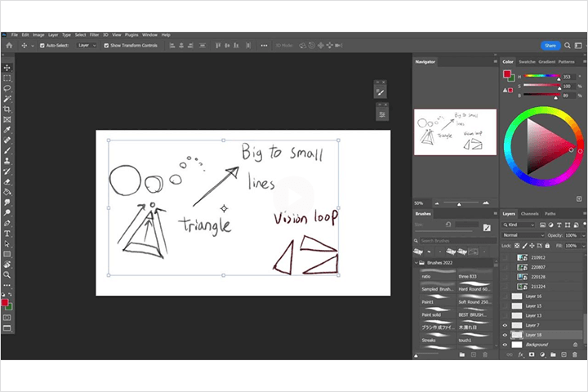Viewport: 588px width, 392px height.
Task: Toggle Show Transform Controls checkbox
Action: [106, 46]
